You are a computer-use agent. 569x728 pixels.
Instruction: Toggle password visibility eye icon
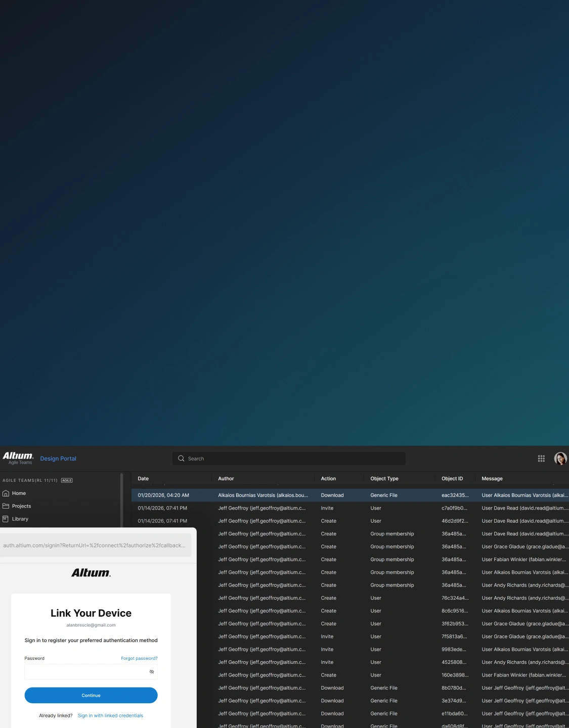pyautogui.click(x=152, y=672)
